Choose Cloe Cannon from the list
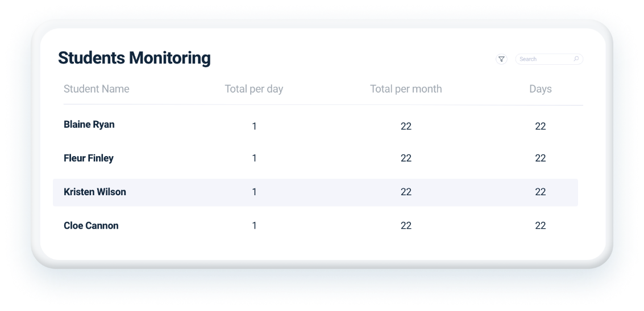Viewport: 644px width, 311px height. coord(91,226)
